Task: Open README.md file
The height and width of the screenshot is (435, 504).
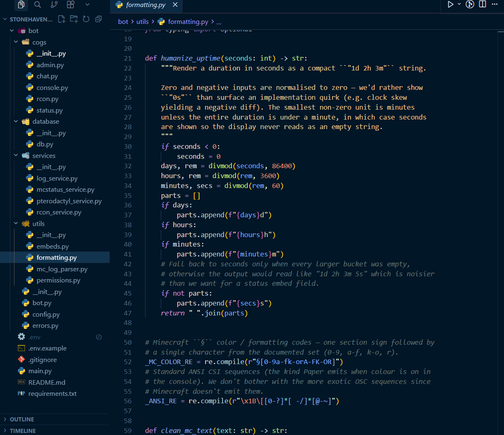Action: click(47, 382)
